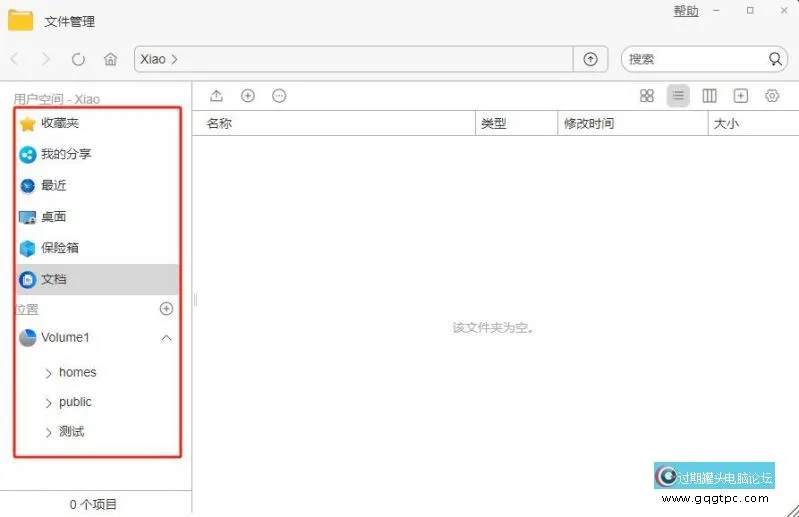This screenshot has width=799, height=517.
Task: Switch to column view
Action: click(x=709, y=95)
